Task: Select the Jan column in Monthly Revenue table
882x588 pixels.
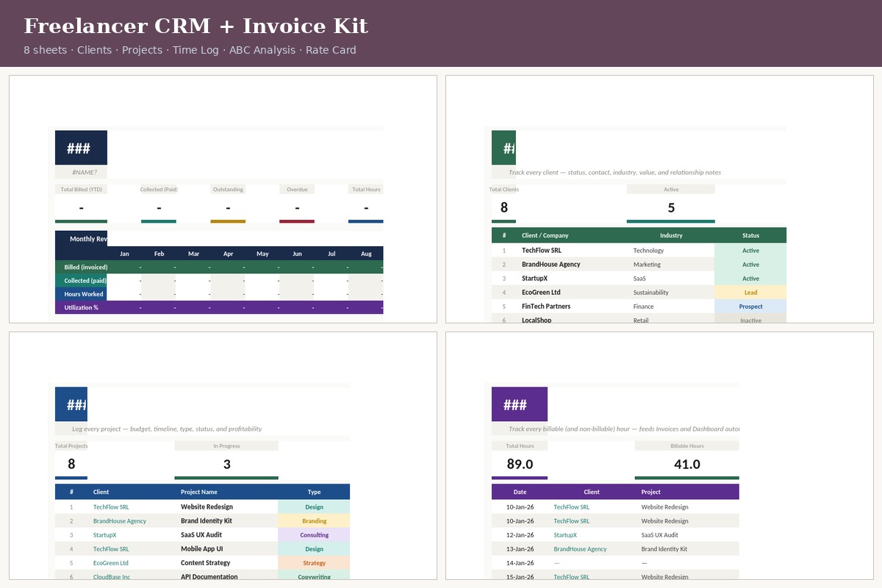Action: [124, 253]
